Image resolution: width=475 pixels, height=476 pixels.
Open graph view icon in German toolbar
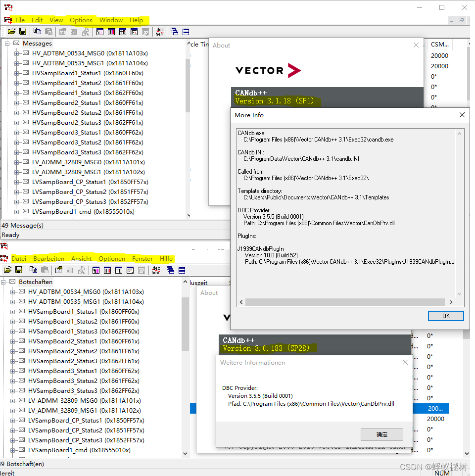pos(130,270)
